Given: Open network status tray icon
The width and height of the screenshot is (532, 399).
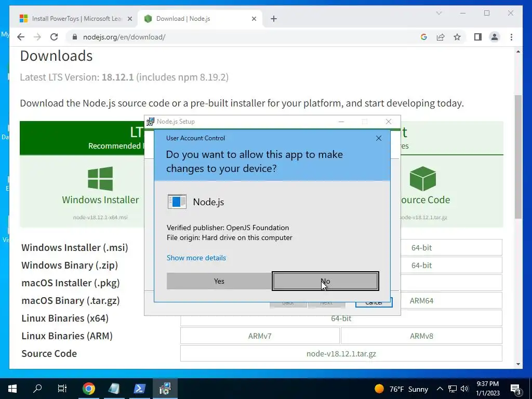Looking at the screenshot, I should coord(453,389).
